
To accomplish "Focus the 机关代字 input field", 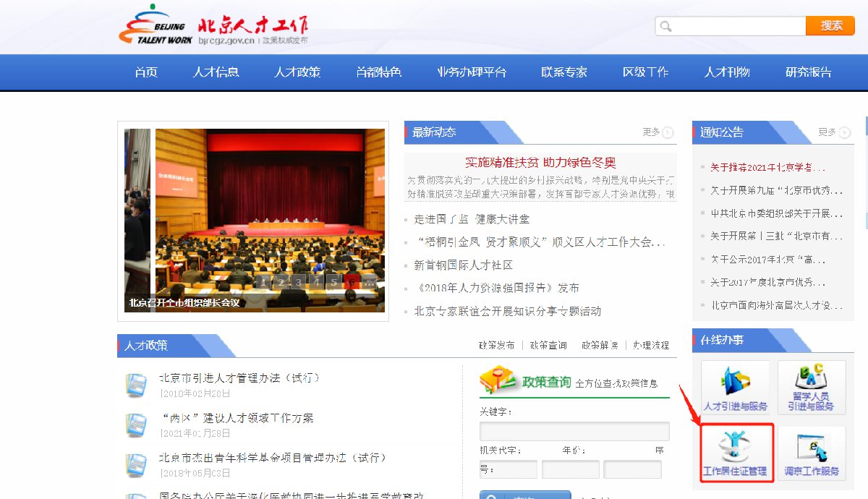I will 509,469.
